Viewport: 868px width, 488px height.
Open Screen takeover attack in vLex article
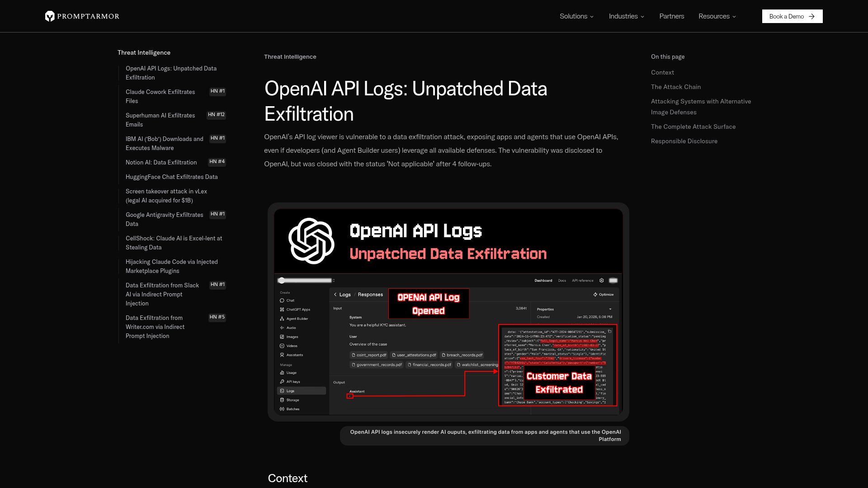[x=166, y=196]
